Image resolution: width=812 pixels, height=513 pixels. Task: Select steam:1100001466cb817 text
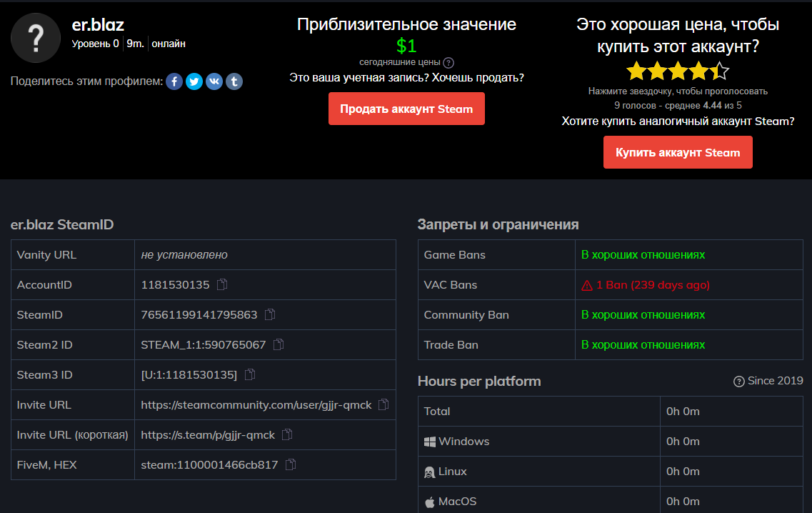click(209, 465)
